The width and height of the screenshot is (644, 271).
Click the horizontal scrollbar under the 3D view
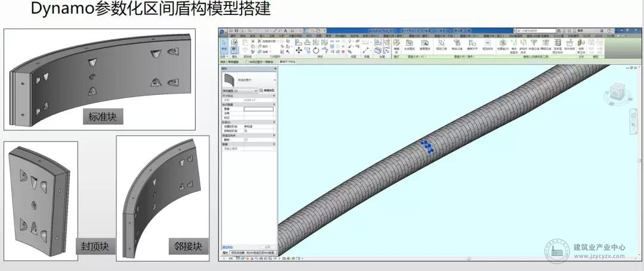coord(468,258)
